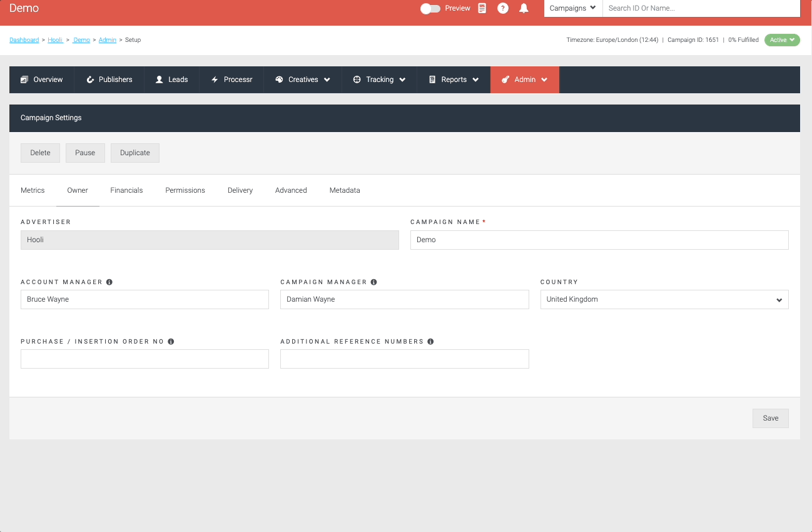Screen dimensions: 812x532
Task: Toggle the Preview switch
Action: (x=430, y=8)
